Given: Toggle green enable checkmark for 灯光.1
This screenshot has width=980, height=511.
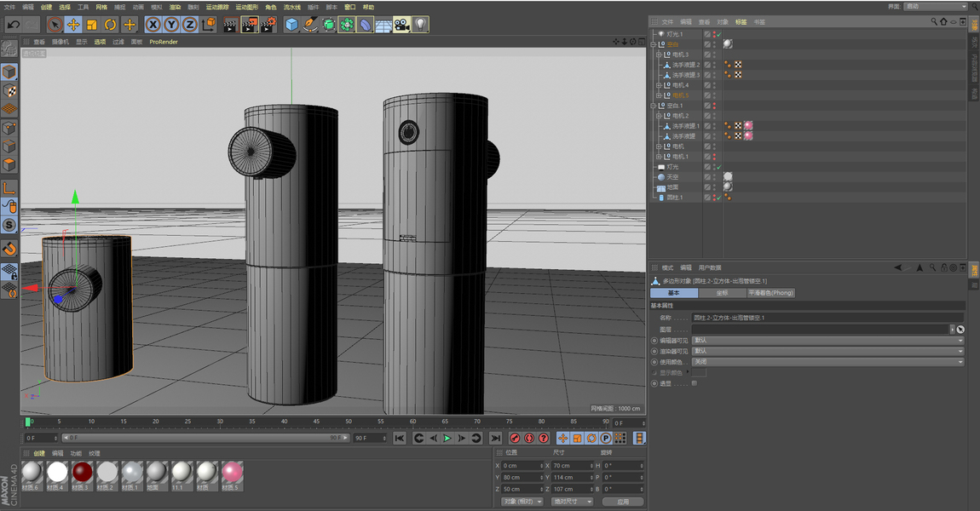Looking at the screenshot, I should click(718, 34).
